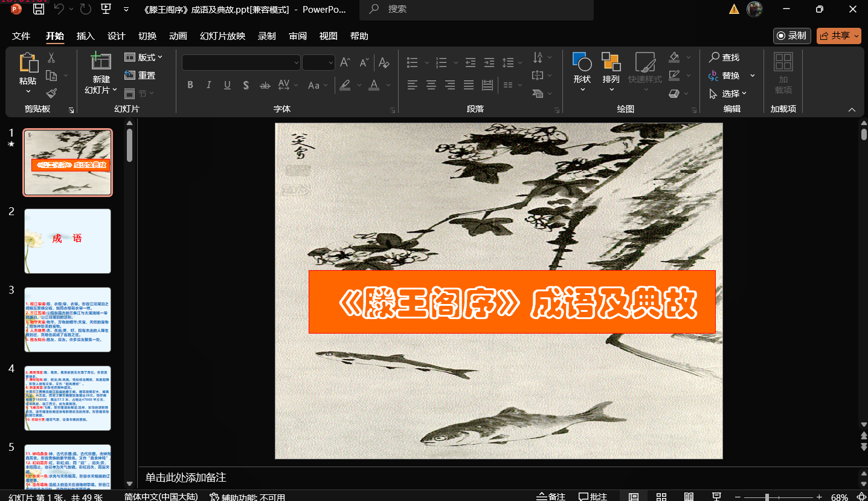Justify the paragraph text

coord(469,85)
